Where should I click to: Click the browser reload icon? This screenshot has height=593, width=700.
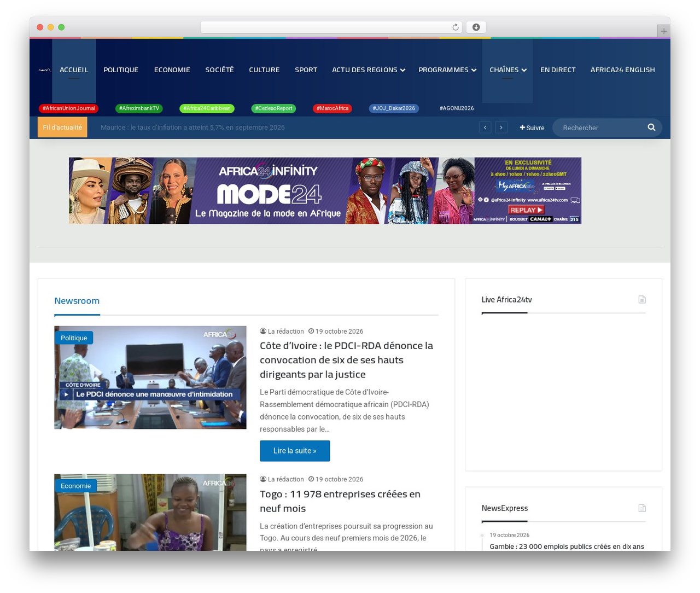coord(456,27)
